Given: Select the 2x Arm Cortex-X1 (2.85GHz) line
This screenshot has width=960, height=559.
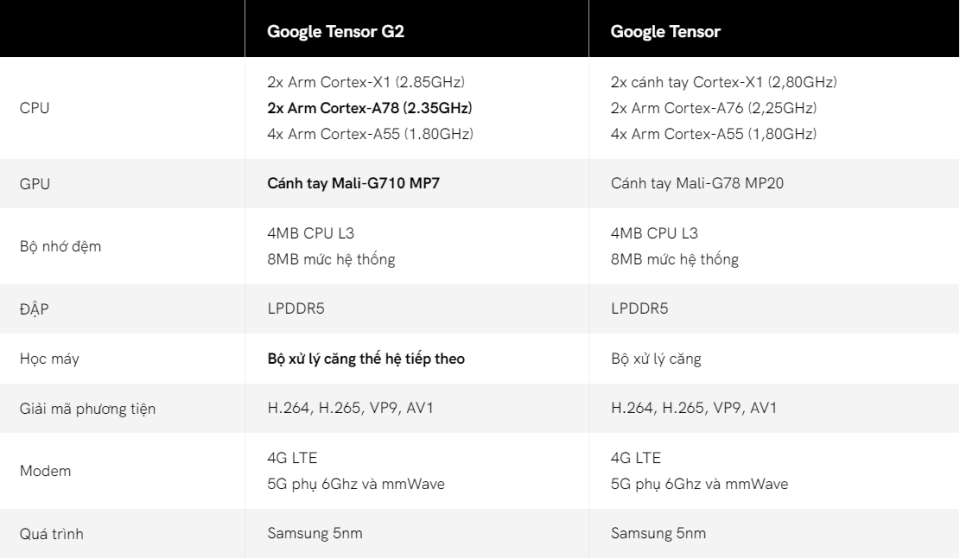Looking at the screenshot, I should (x=366, y=82).
